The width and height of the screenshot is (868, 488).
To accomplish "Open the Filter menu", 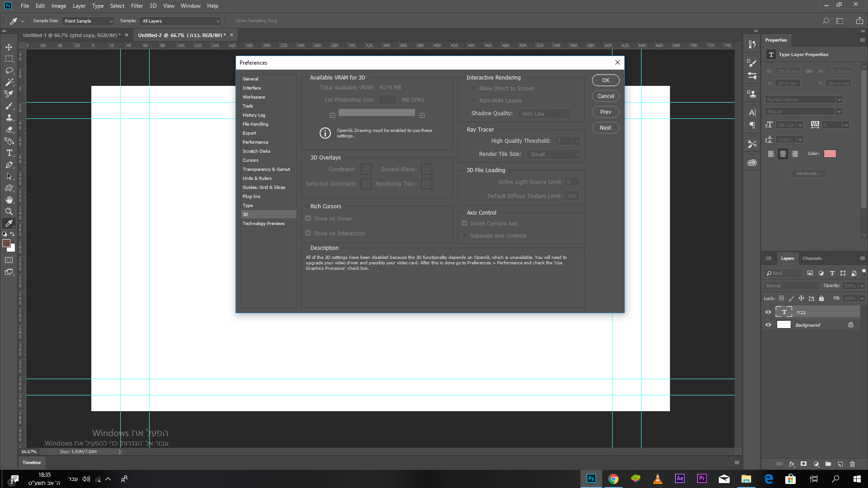I will pos(137,6).
